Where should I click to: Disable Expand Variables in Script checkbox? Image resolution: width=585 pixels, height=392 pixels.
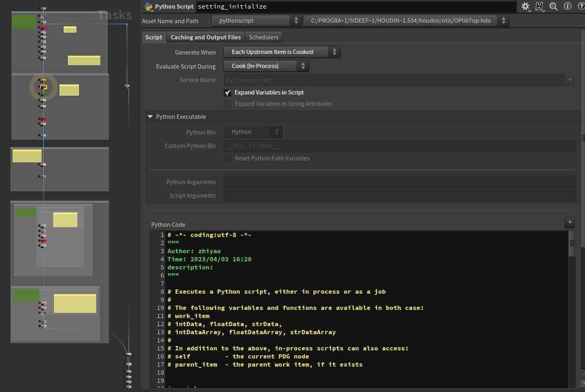pos(227,93)
